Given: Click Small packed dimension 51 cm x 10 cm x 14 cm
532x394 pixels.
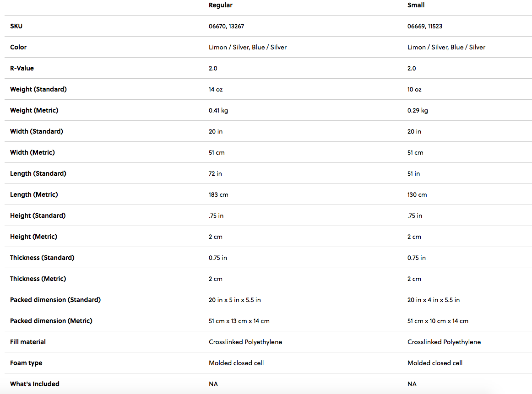Looking at the screenshot, I should pos(438,321).
